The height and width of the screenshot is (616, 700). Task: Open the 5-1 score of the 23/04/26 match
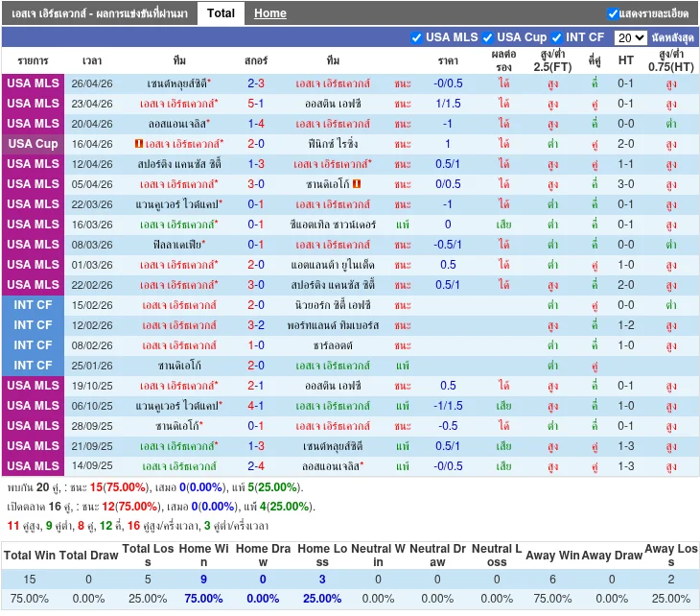point(256,104)
